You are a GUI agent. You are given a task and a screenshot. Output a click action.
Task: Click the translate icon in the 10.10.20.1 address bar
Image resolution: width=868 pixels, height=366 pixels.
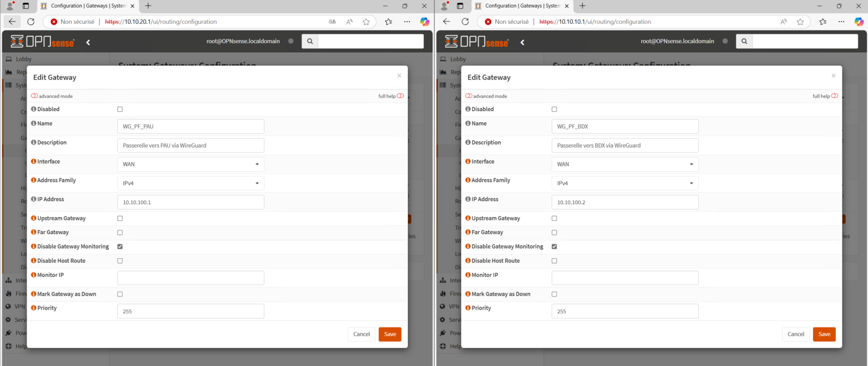coord(332,22)
